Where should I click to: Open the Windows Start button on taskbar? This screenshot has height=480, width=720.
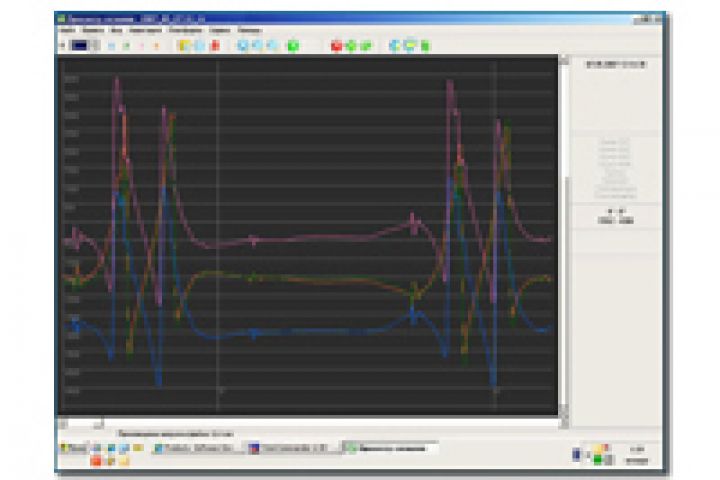click(73, 448)
